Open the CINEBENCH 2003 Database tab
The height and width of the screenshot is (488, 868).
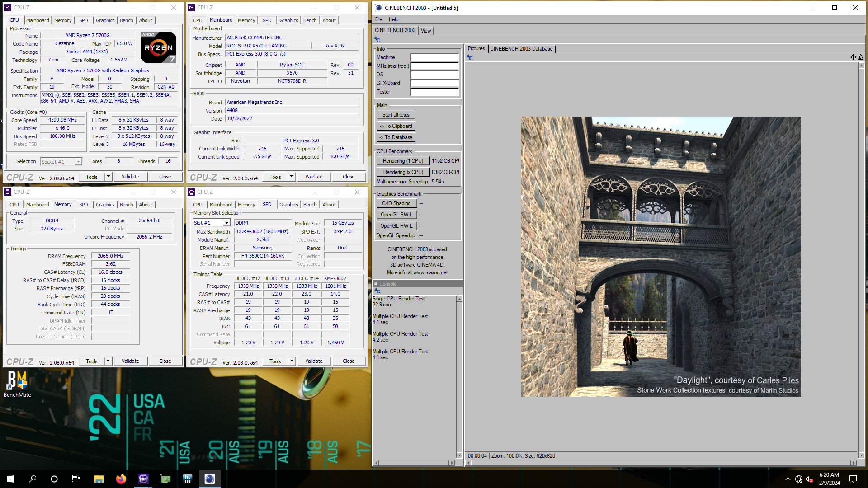click(x=521, y=49)
